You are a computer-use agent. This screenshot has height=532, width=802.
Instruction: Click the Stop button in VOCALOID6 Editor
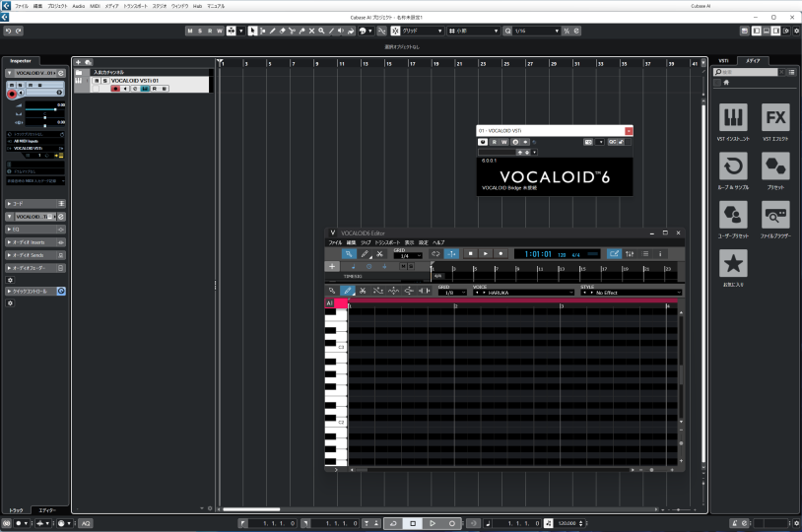(471, 254)
